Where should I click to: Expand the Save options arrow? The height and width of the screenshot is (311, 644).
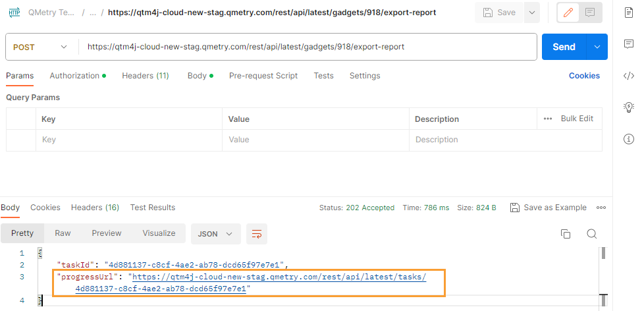coord(531,13)
